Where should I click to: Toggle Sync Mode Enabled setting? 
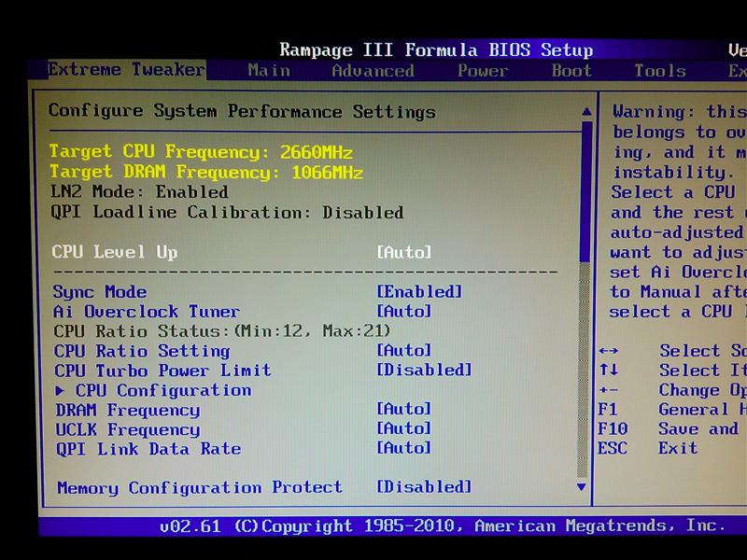(x=417, y=292)
